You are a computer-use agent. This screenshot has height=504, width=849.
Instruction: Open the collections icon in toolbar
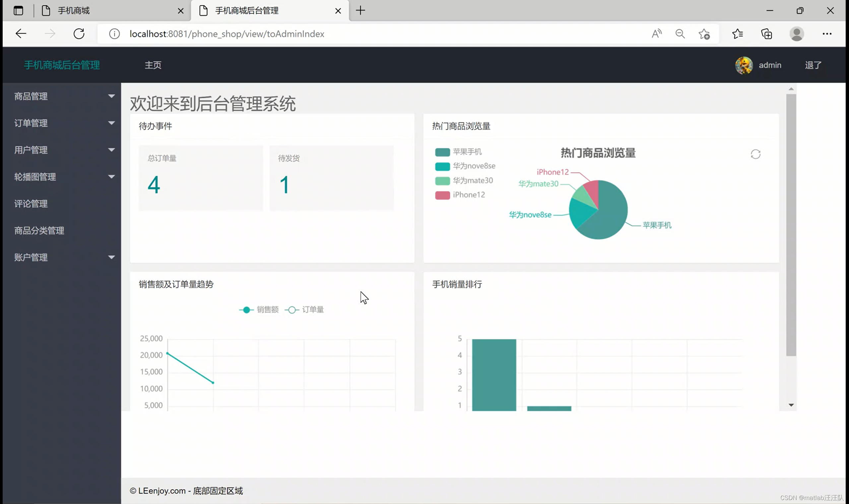[x=766, y=34]
